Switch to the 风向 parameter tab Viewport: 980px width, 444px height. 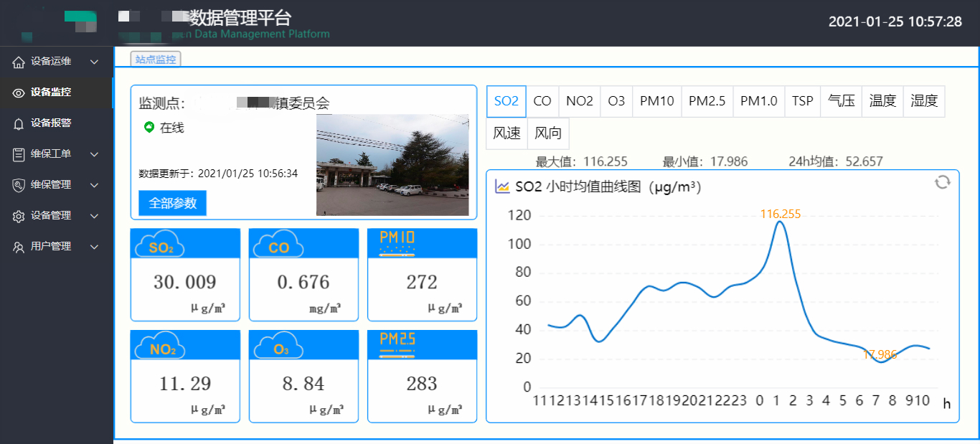tap(548, 133)
